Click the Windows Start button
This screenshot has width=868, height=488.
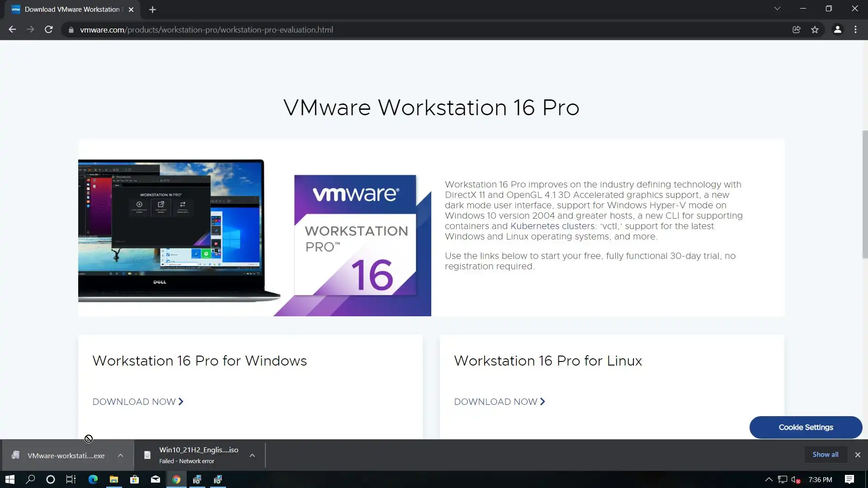point(9,479)
